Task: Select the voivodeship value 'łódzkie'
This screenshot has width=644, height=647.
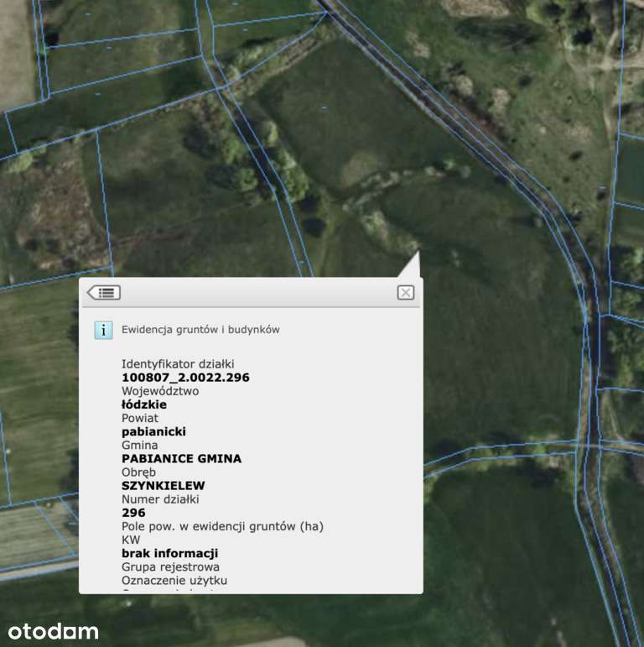Action: [144, 404]
